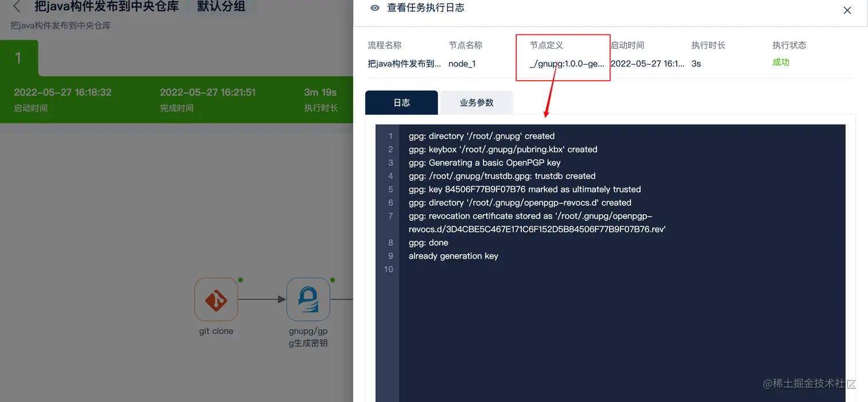The image size is (868, 402).
Task: Click log line "Generating a basic OpenPGP key"
Action: [485, 162]
